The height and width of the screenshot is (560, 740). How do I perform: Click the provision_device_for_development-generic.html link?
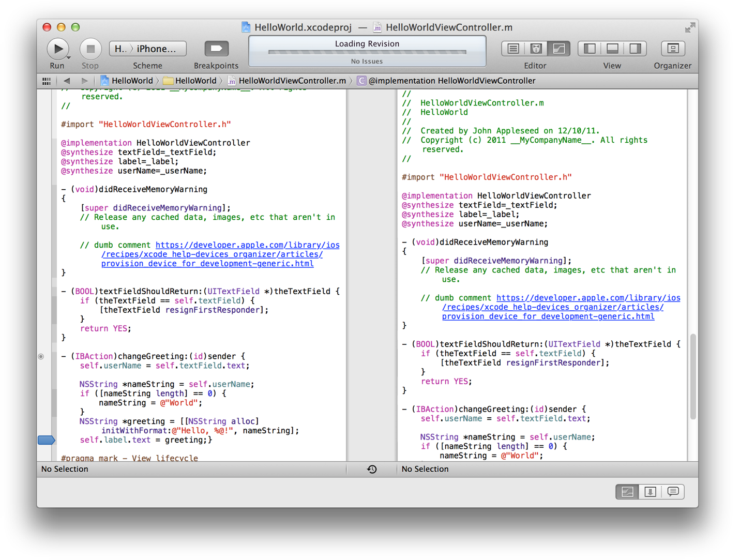coord(207,263)
